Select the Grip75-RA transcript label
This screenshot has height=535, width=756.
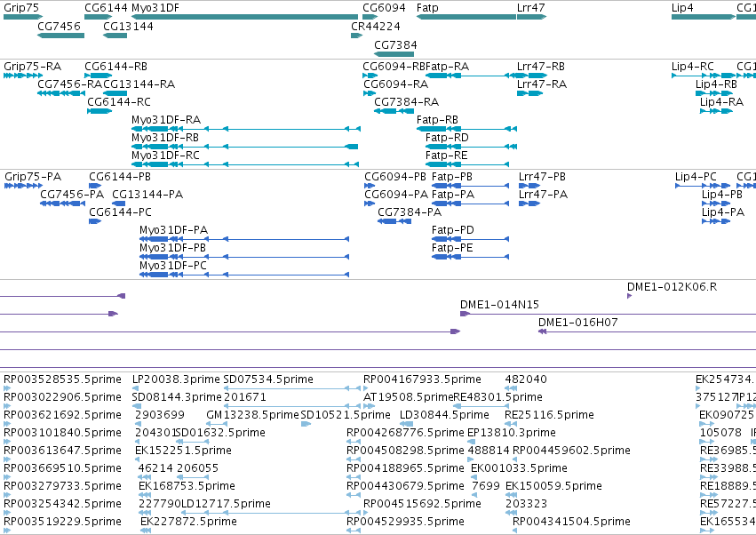[x=32, y=67]
